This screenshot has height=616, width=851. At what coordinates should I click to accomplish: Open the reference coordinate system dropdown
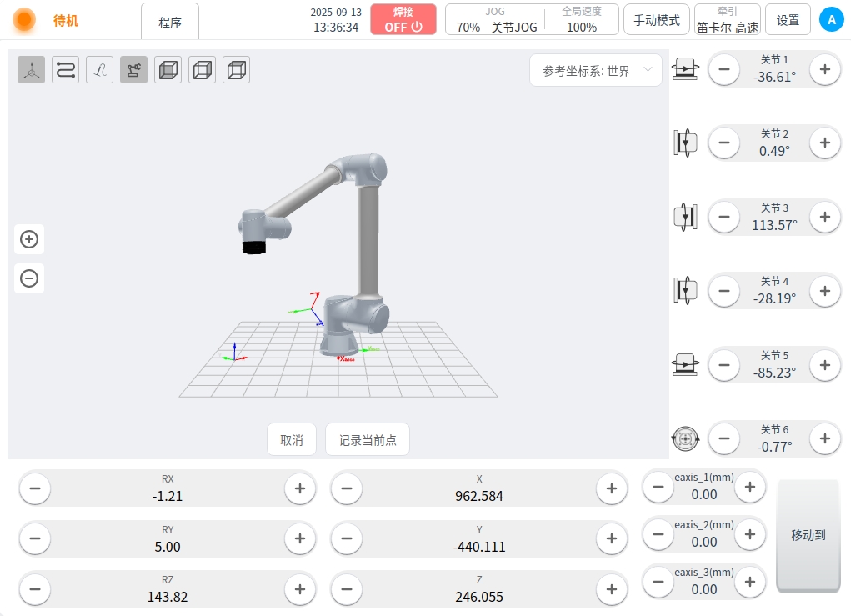(x=596, y=71)
